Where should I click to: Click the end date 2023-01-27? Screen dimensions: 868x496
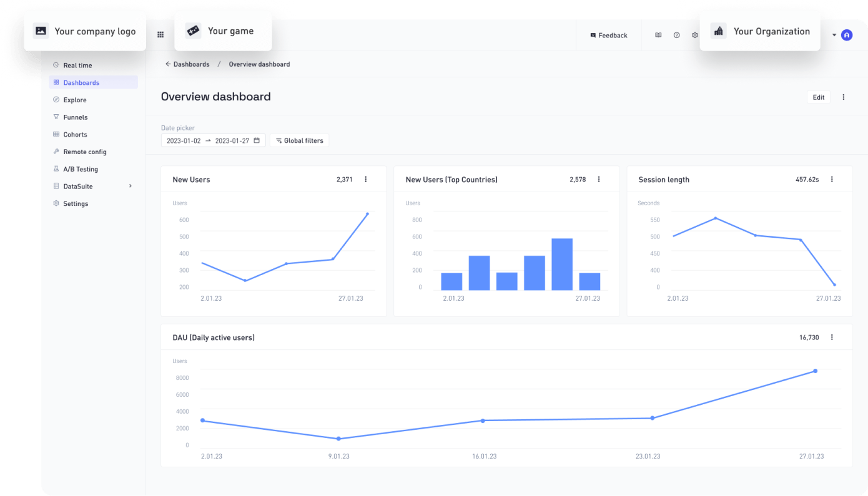(232, 141)
